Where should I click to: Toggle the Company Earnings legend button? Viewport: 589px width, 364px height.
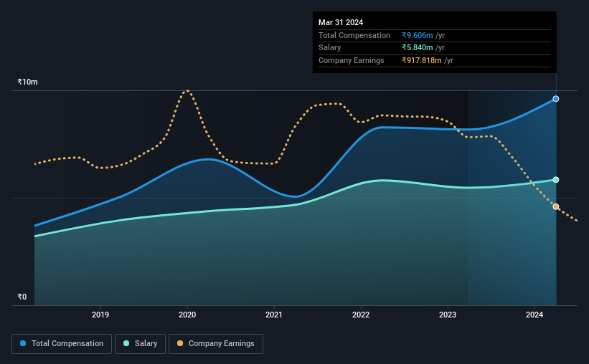216,344
